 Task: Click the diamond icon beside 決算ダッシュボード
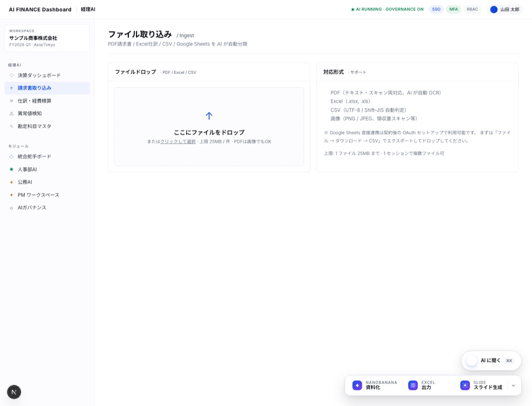(x=12, y=75)
